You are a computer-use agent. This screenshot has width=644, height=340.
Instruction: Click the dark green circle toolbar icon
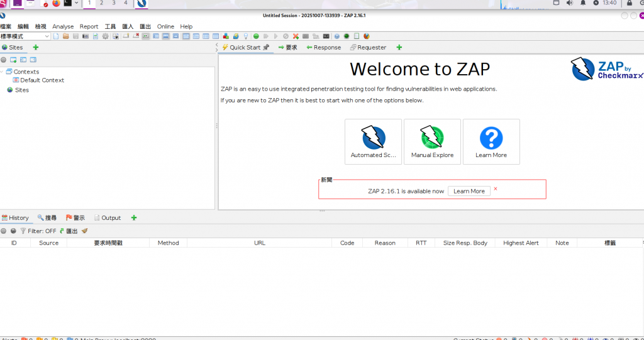[347, 36]
